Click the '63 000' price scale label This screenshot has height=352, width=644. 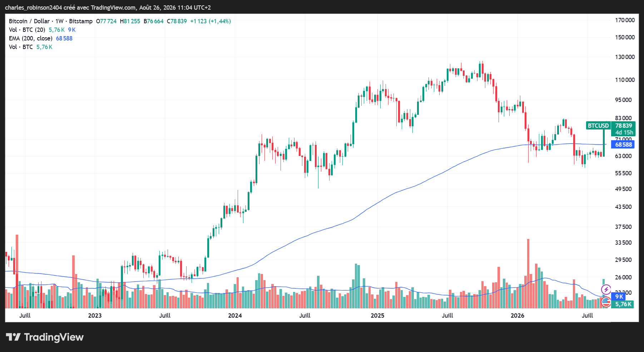click(623, 156)
